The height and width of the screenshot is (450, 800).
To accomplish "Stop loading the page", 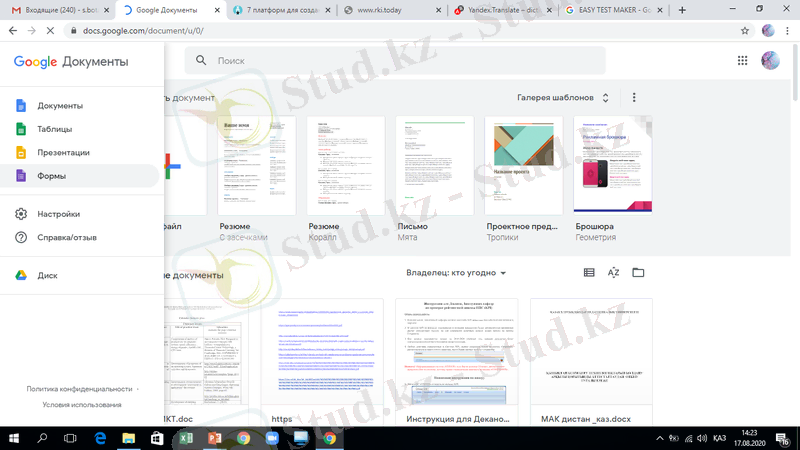I will (50, 31).
